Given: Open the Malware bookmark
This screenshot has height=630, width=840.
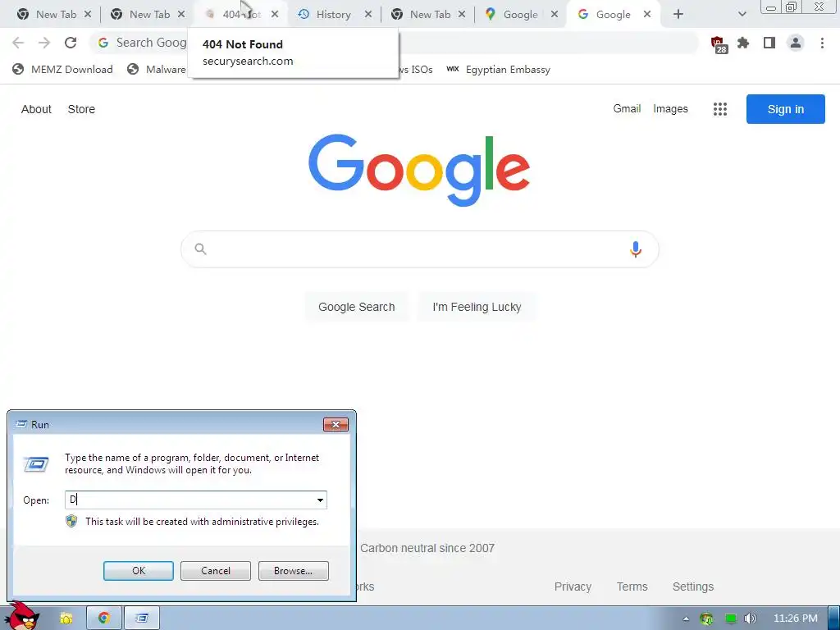Looking at the screenshot, I should pos(157,69).
